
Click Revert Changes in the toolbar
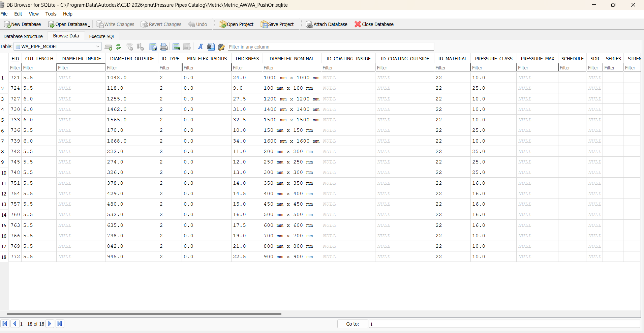pos(161,24)
